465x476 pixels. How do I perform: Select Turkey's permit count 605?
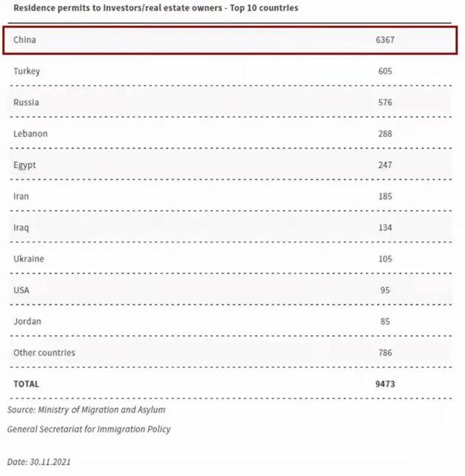(x=384, y=72)
